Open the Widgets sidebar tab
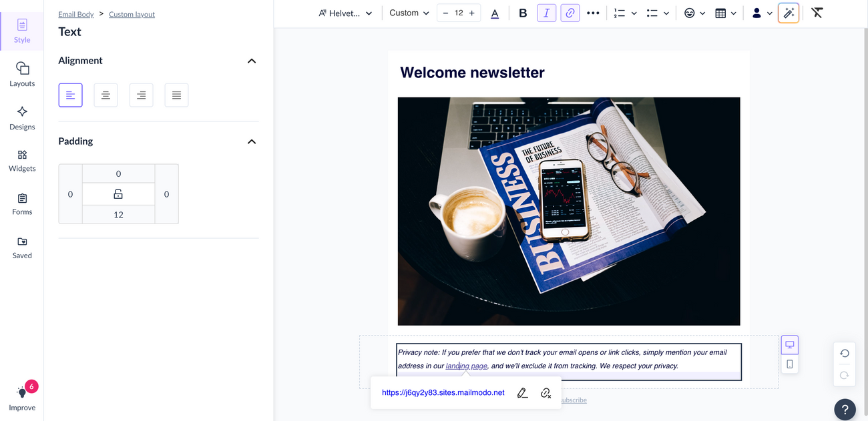This screenshot has height=421, width=868. [22, 160]
